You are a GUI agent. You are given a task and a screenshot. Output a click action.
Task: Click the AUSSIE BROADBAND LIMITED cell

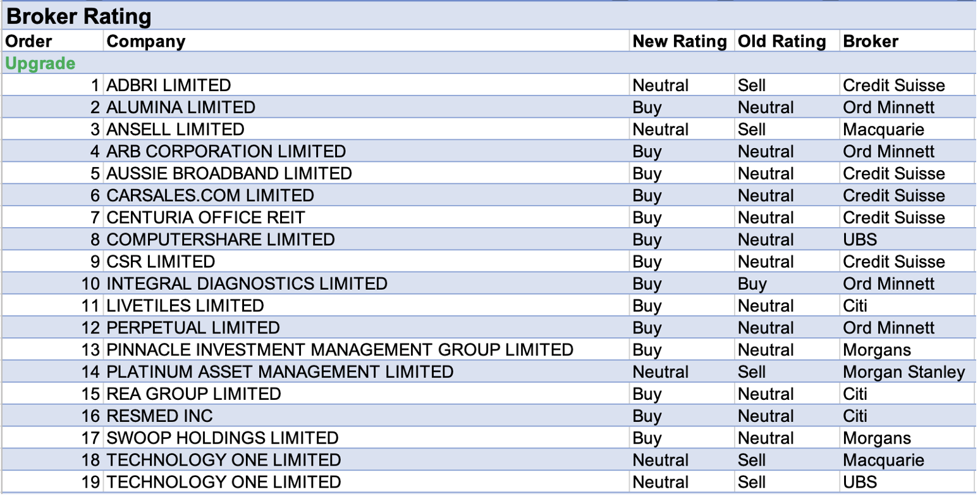click(229, 174)
